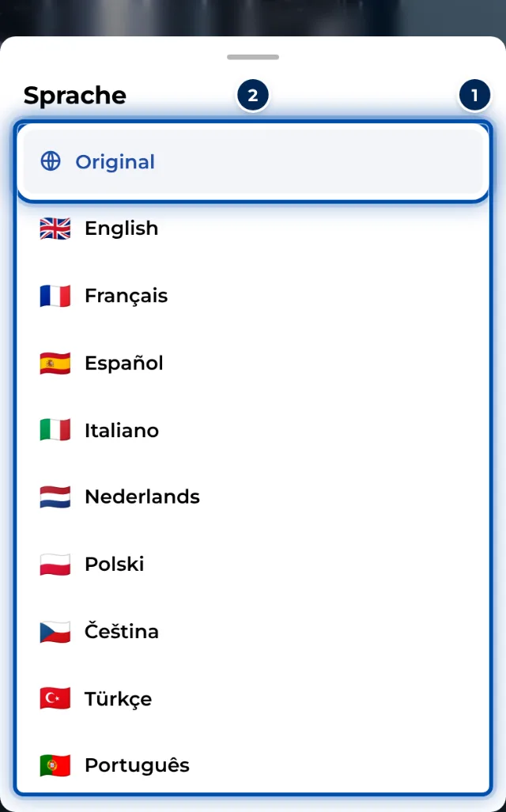Click the sheet drag handle bar
Viewport: 506px width, 812px height.
pyautogui.click(x=253, y=57)
